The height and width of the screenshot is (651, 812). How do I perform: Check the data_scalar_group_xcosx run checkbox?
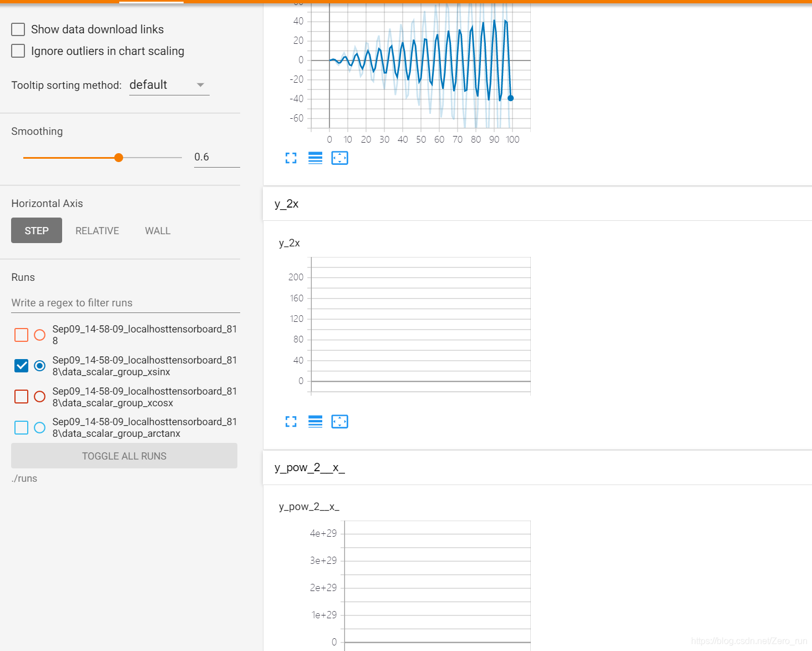21,396
